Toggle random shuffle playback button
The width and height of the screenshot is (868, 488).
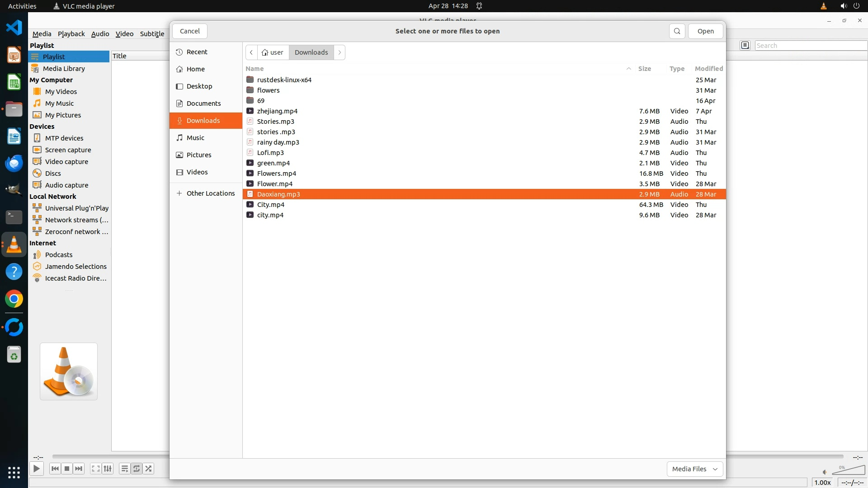click(149, 469)
